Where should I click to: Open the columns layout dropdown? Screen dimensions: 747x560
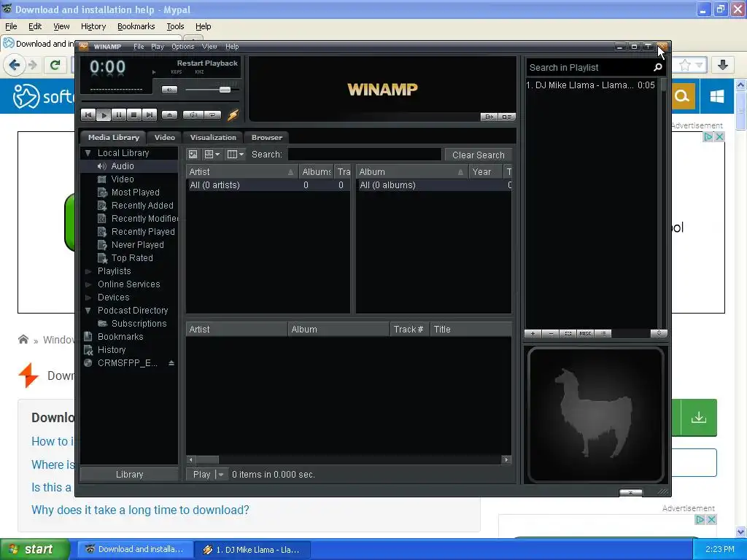pyautogui.click(x=236, y=155)
